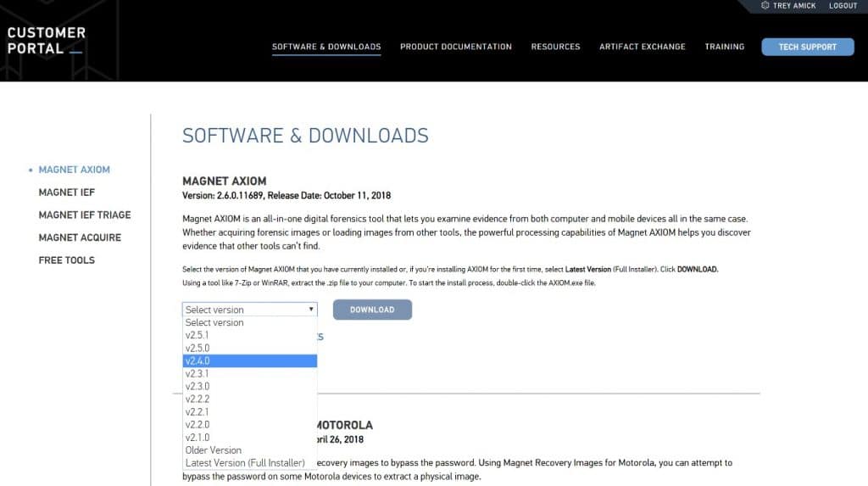This screenshot has width=868, height=486.
Task: Open Free Tools in the sidebar
Action: [66, 260]
